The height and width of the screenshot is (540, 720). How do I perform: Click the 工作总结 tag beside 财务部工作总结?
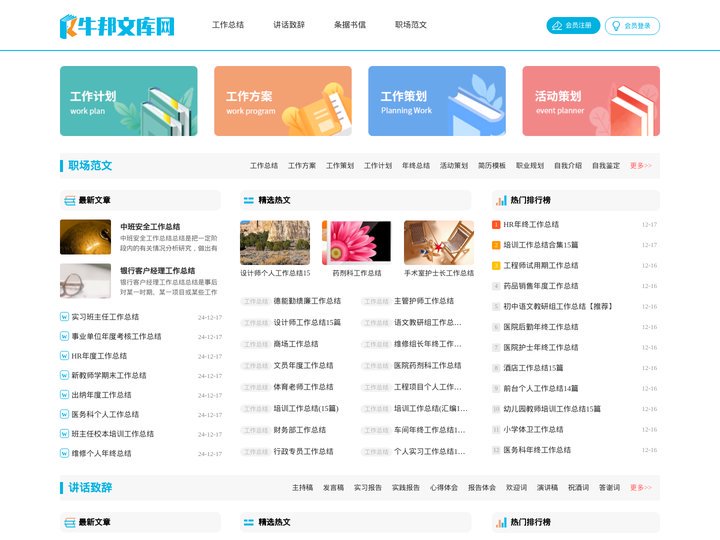[x=256, y=430]
